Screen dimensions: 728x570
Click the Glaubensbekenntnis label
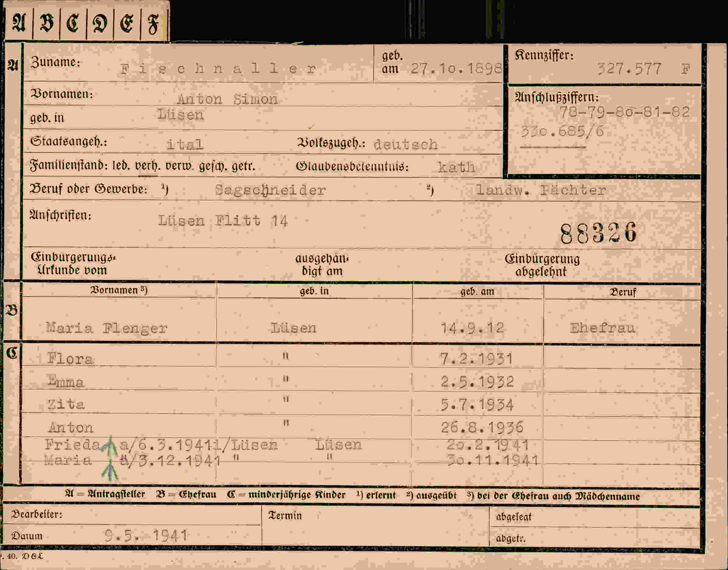[352, 166]
